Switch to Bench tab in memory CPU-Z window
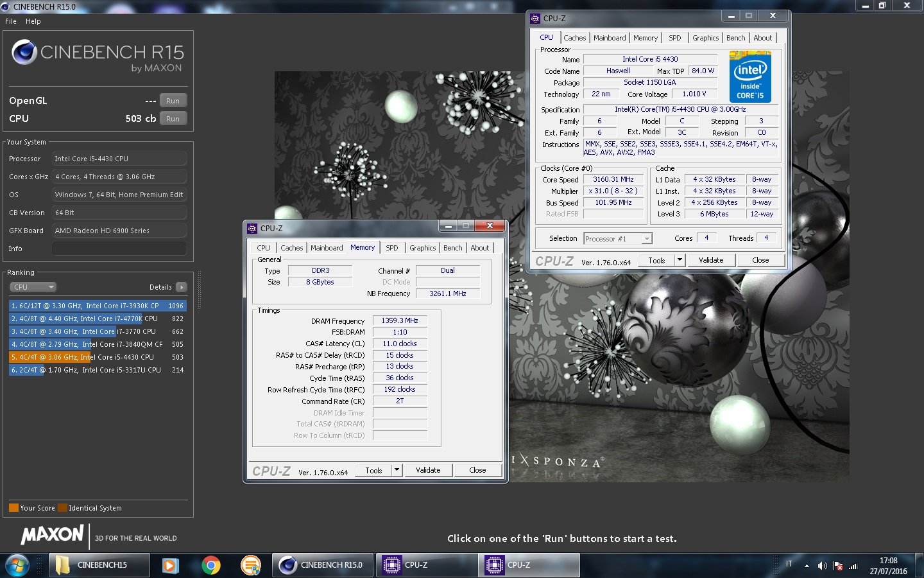 pos(453,248)
